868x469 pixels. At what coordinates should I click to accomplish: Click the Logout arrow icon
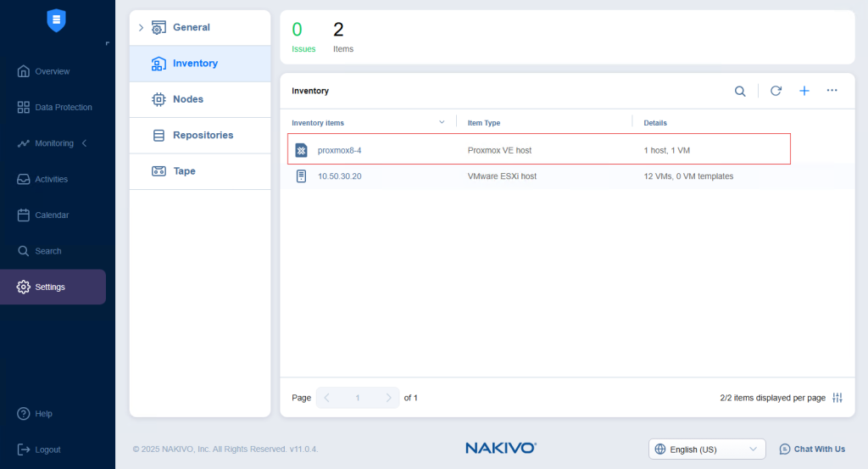coord(23,449)
